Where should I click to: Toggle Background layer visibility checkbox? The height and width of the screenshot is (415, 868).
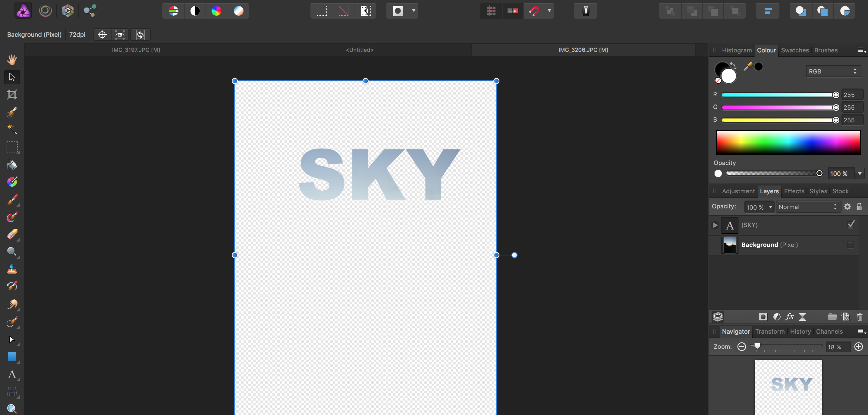click(x=851, y=245)
